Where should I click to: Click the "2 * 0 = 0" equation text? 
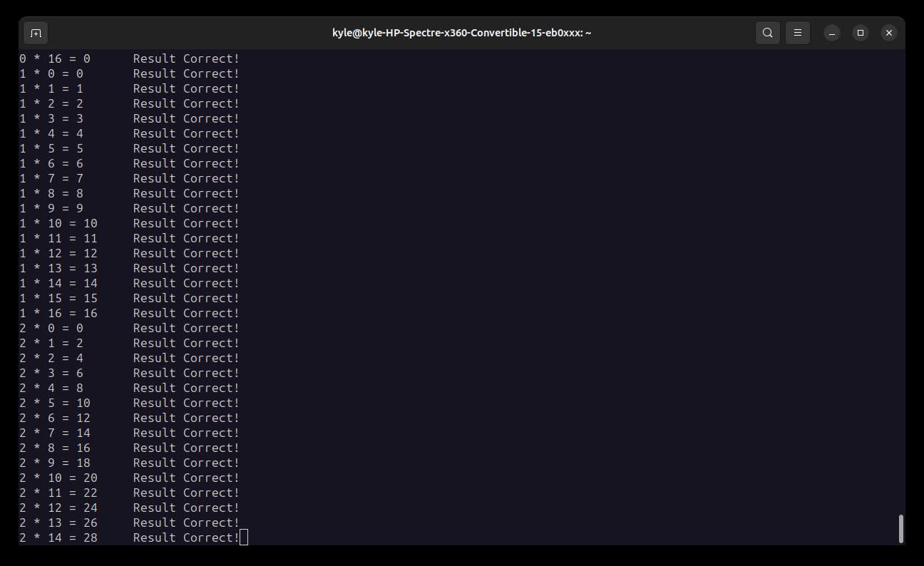(x=51, y=328)
